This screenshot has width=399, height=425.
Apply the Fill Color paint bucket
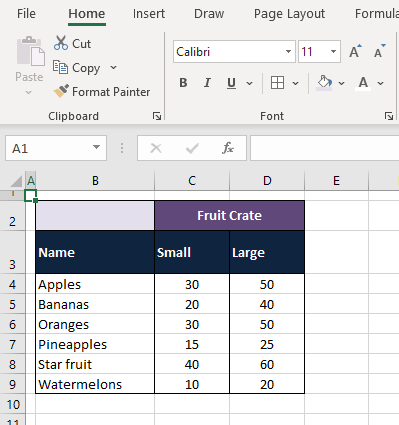point(324,83)
